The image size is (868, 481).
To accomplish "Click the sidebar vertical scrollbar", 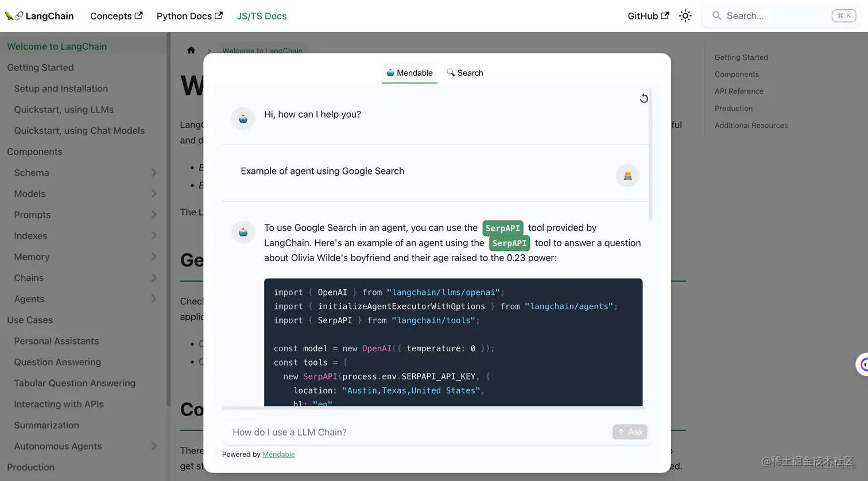I will coord(168,220).
